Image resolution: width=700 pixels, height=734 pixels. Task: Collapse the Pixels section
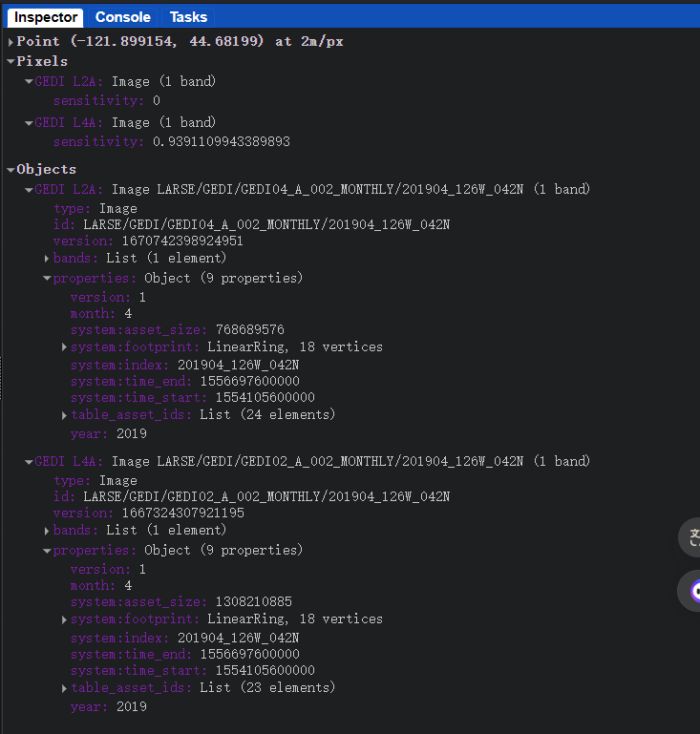point(11,61)
